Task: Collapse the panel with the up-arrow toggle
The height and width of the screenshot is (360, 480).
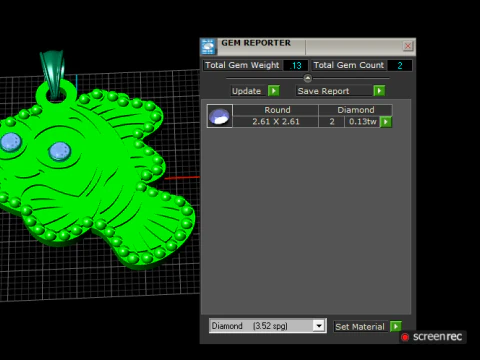Action: pos(308,78)
